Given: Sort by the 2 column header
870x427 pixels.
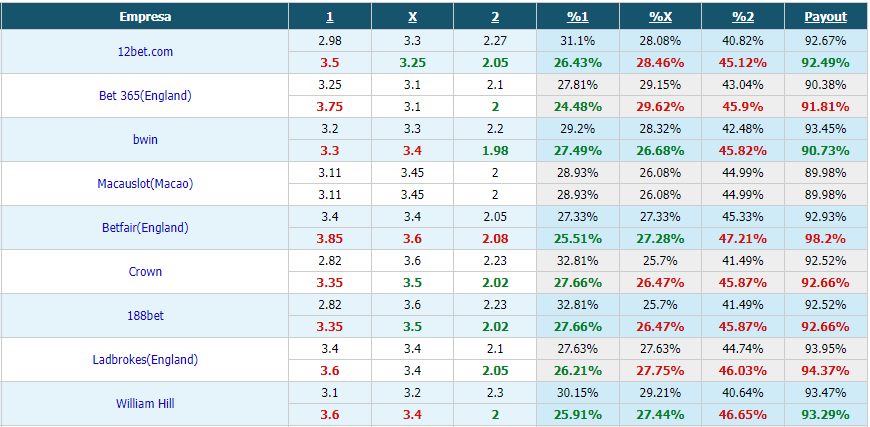Looking at the screenshot, I should [x=495, y=17].
